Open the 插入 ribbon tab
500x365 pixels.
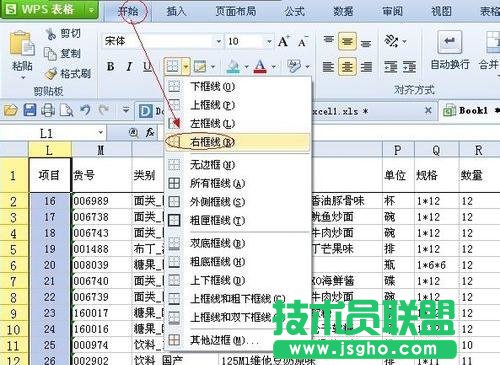tap(176, 11)
